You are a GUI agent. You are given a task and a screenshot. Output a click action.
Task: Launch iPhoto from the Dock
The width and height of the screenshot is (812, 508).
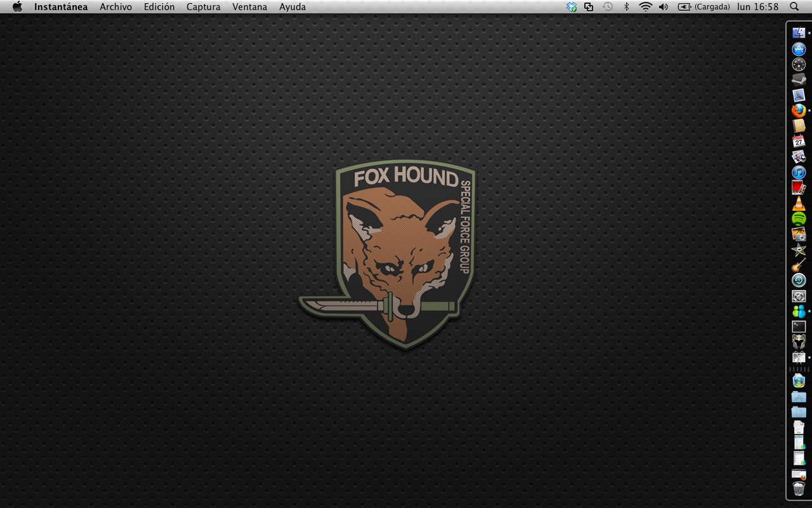click(x=799, y=234)
